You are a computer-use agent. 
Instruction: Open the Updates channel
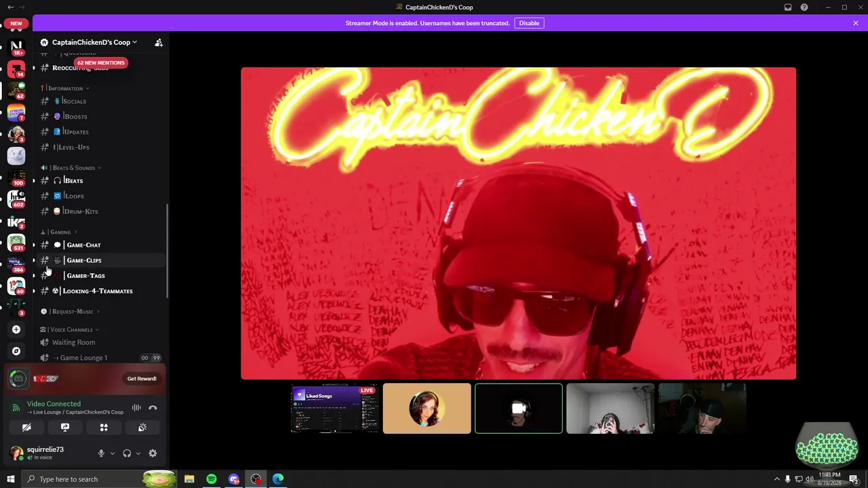[100, 131]
